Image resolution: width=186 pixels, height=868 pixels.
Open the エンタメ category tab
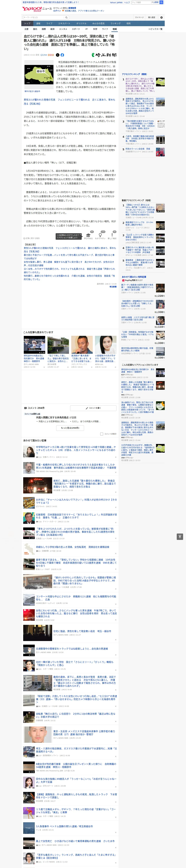(63, 29)
